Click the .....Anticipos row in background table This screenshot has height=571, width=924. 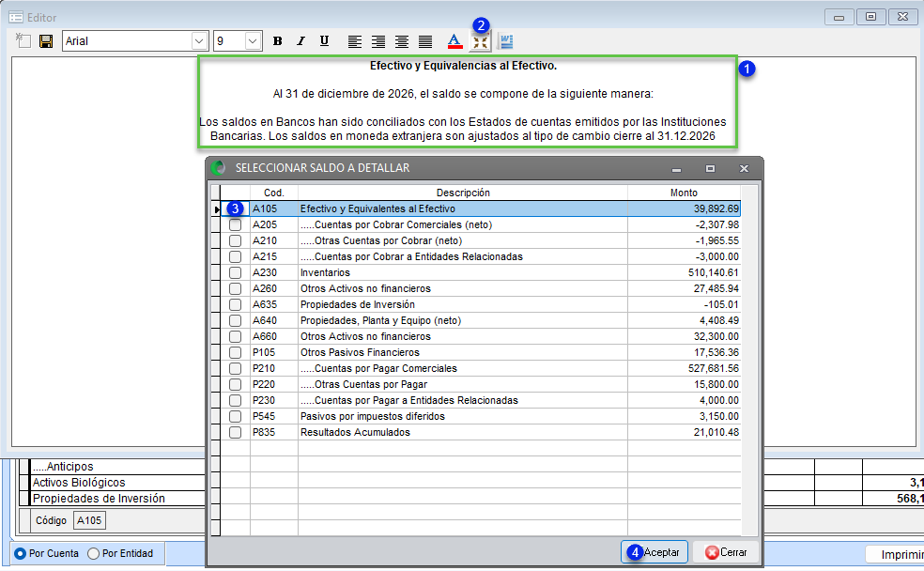click(118, 466)
